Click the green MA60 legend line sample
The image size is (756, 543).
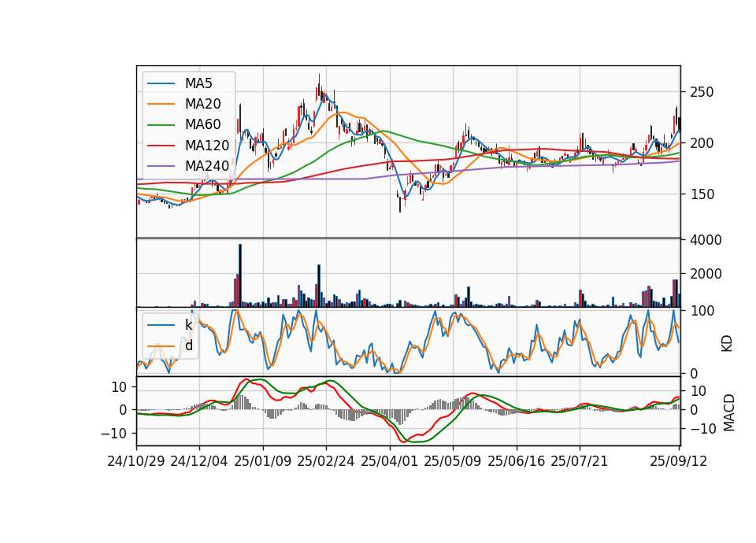(x=161, y=125)
